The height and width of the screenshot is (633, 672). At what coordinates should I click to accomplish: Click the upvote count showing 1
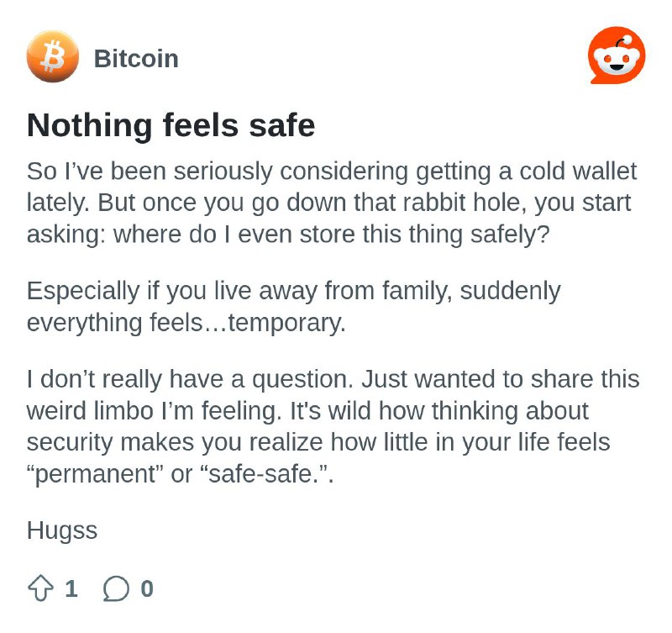click(x=71, y=588)
